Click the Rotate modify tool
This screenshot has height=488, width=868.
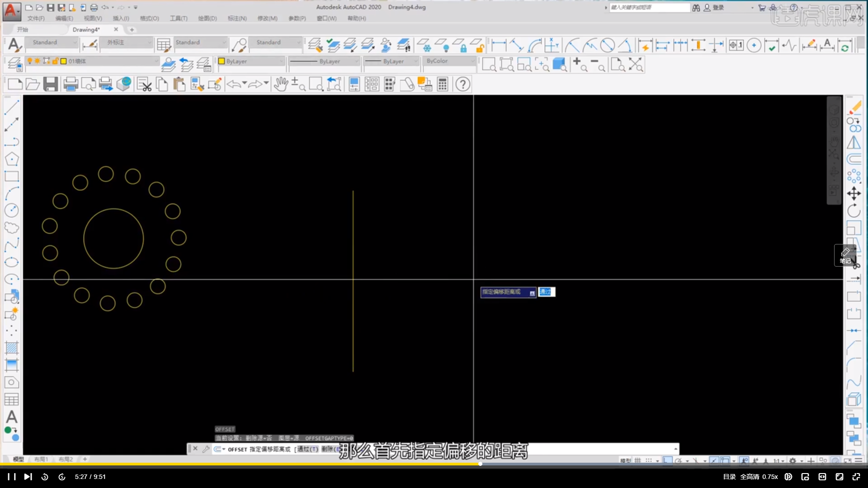click(x=854, y=211)
